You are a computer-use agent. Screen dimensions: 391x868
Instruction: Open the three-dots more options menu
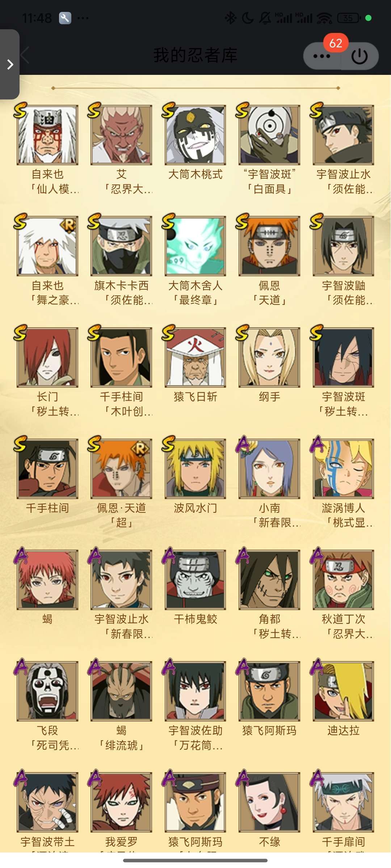point(321,56)
